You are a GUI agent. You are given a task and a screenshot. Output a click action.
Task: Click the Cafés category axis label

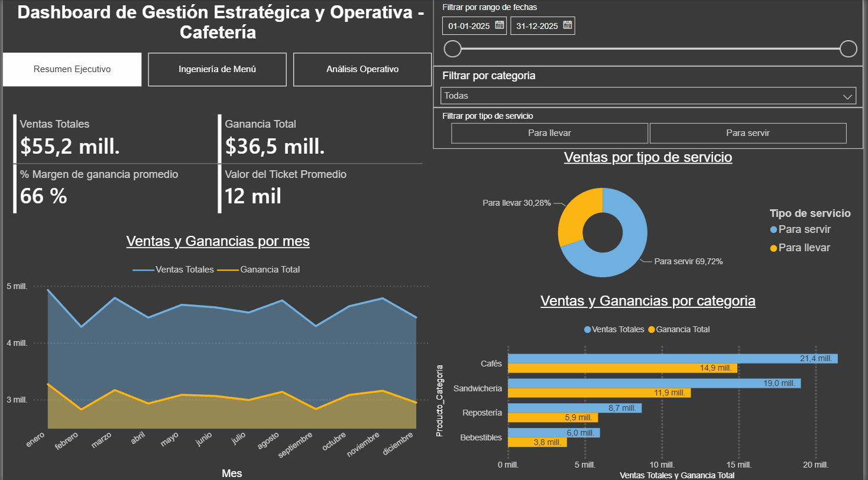pos(491,364)
